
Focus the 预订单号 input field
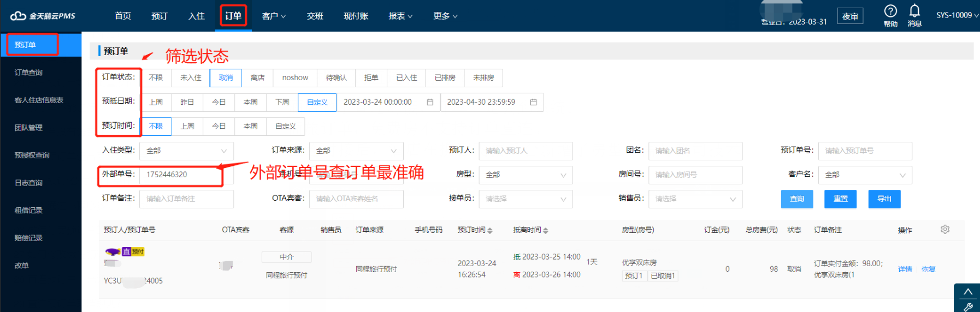click(865, 151)
